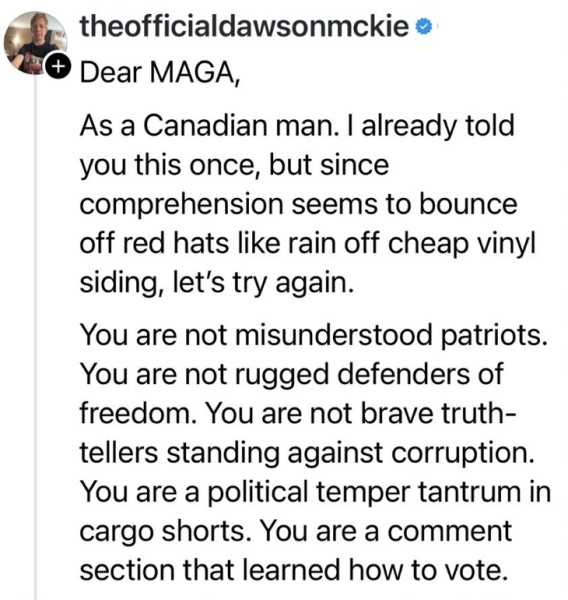Image resolution: width=568 pixels, height=600 pixels.
Task: Click 'you this once, but since' line
Action: tap(234, 166)
